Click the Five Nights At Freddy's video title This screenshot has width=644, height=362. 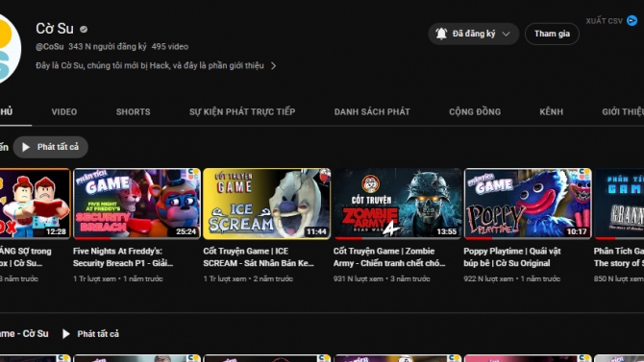pyautogui.click(x=123, y=257)
